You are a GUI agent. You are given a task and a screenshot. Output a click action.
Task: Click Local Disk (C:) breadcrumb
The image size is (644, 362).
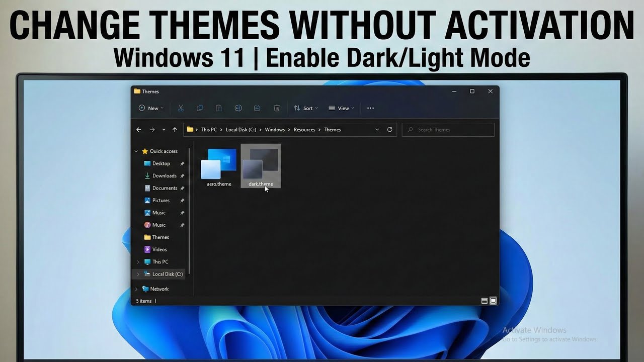coord(240,130)
